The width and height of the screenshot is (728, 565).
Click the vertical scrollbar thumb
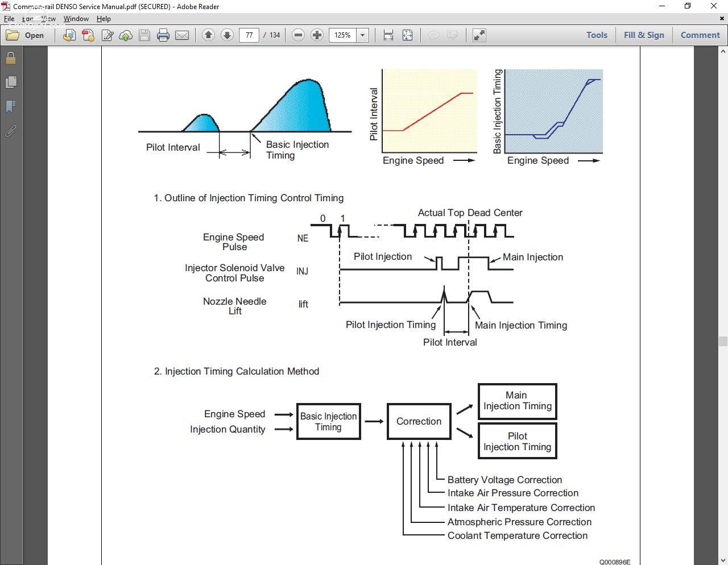click(x=723, y=341)
